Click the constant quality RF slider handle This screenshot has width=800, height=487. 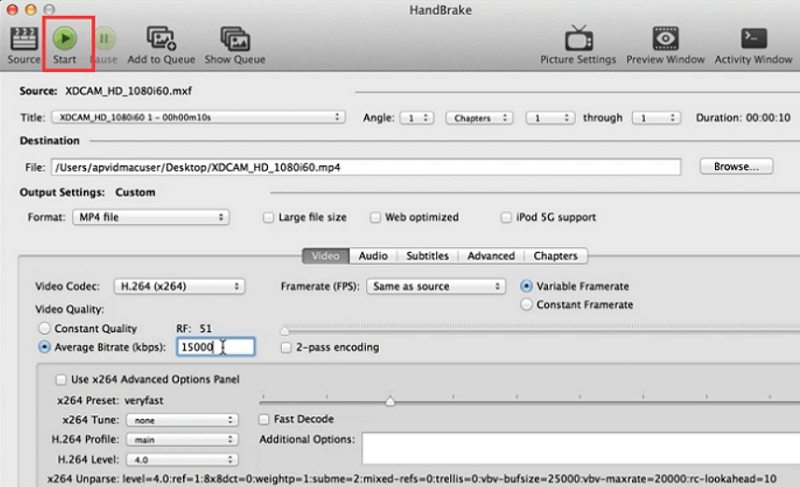pos(285,331)
